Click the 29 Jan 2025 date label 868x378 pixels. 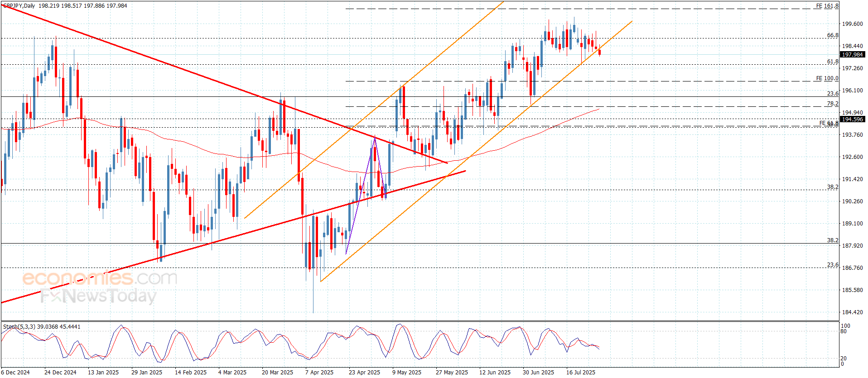click(x=147, y=373)
